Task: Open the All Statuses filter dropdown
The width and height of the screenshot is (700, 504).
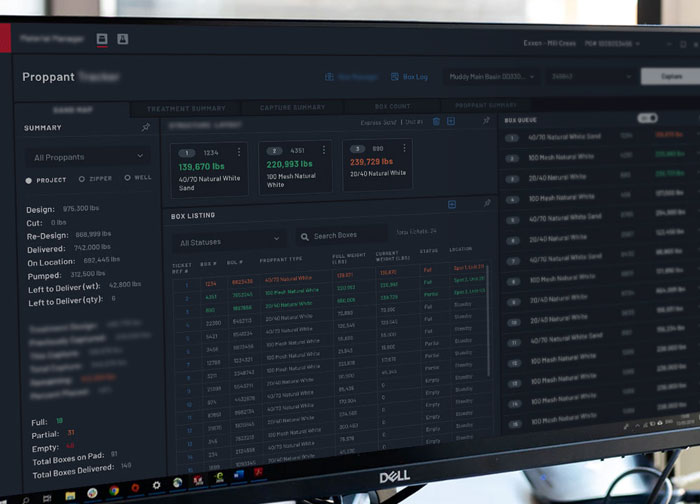Action: (x=230, y=240)
